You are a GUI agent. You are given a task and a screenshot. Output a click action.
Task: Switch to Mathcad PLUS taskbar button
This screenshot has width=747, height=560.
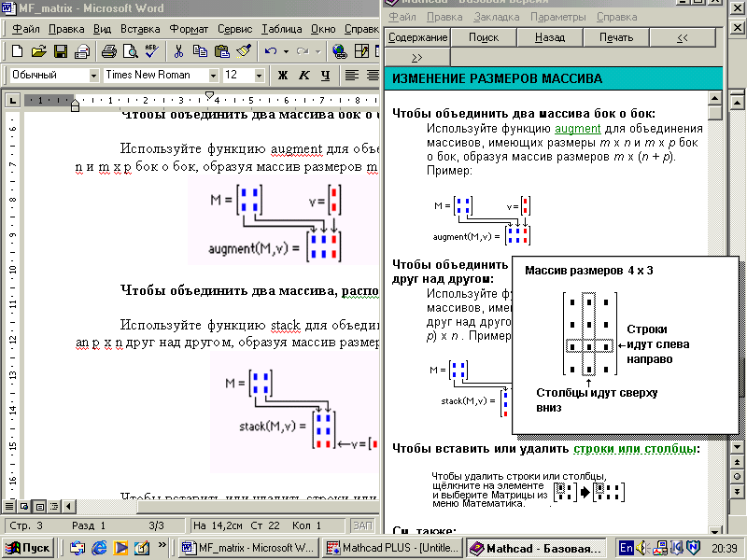tap(393, 548)
